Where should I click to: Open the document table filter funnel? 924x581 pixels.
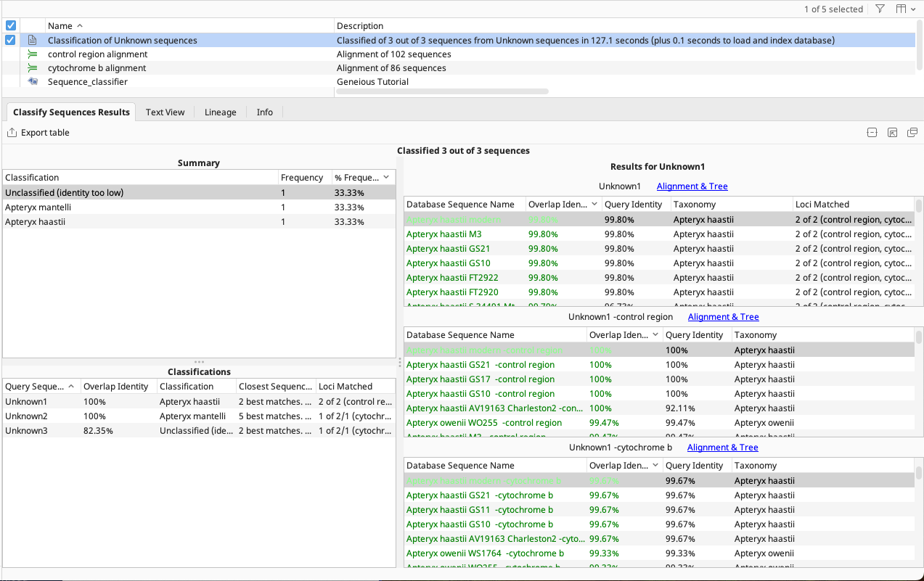880,9
